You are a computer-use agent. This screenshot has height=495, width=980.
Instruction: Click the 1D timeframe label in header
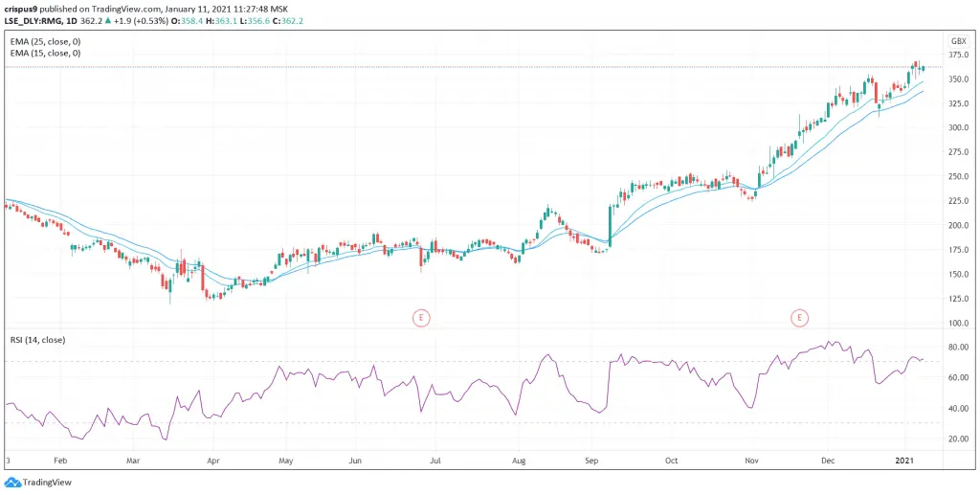72,20
